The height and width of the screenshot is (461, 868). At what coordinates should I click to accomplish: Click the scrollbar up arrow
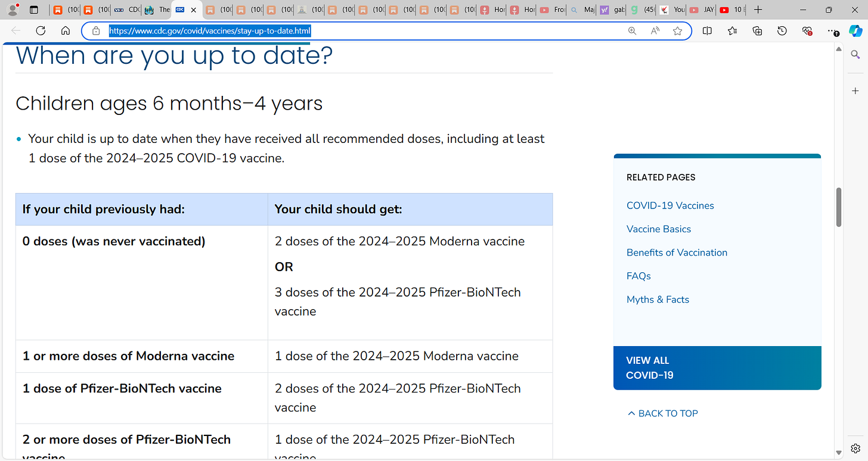(x=839, y=49)
